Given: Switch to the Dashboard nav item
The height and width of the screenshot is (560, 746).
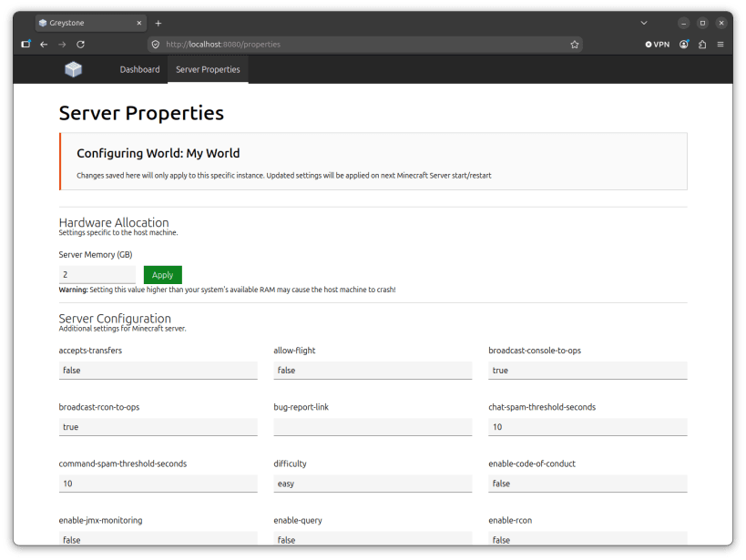Looking at the screenshot, I should coord(140,69).
